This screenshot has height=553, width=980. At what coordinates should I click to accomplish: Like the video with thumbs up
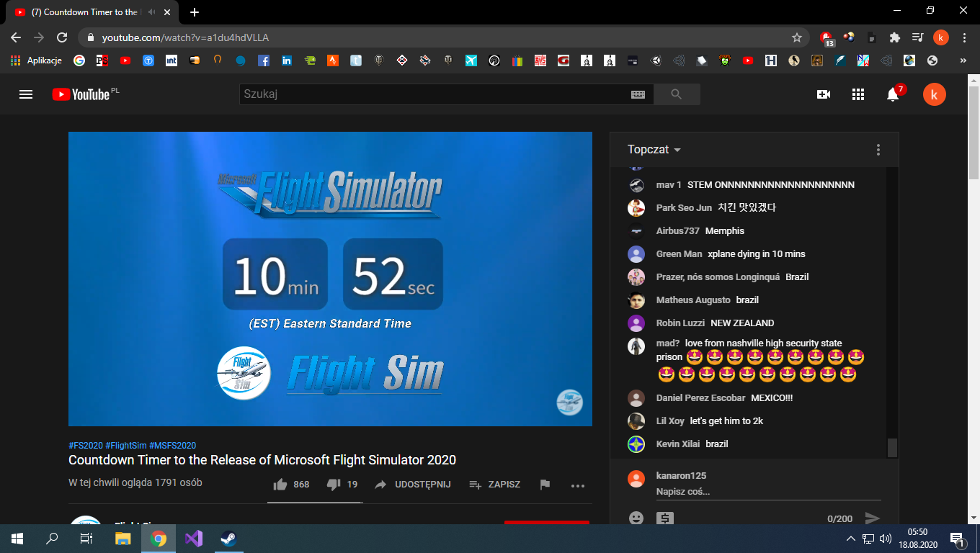[x=281, y=485]
